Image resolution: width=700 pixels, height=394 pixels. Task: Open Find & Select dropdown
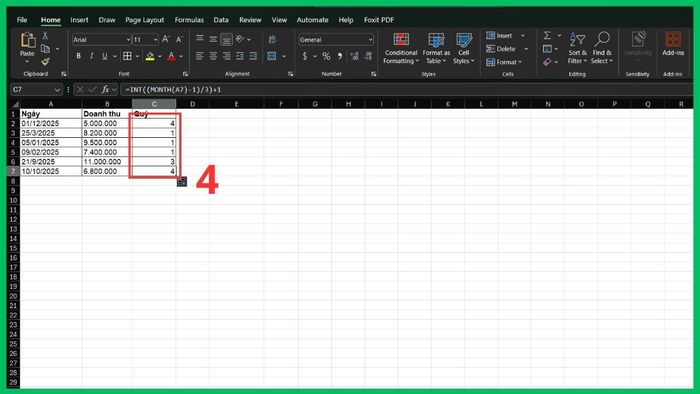click(602, 49)
